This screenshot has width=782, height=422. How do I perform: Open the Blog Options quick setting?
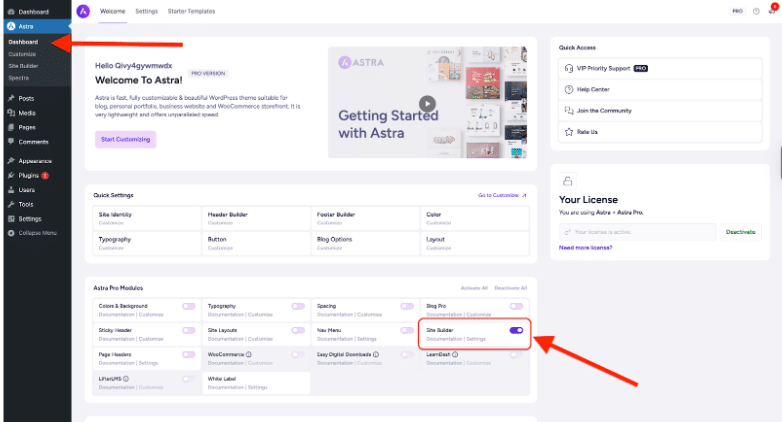point(365,243)
